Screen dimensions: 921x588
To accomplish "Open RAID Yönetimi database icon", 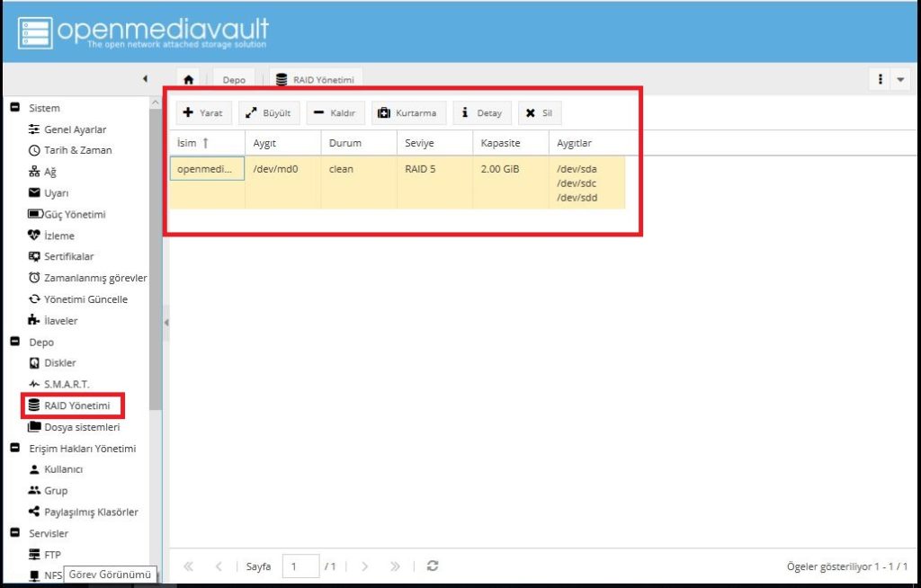I will click(34, 405).
